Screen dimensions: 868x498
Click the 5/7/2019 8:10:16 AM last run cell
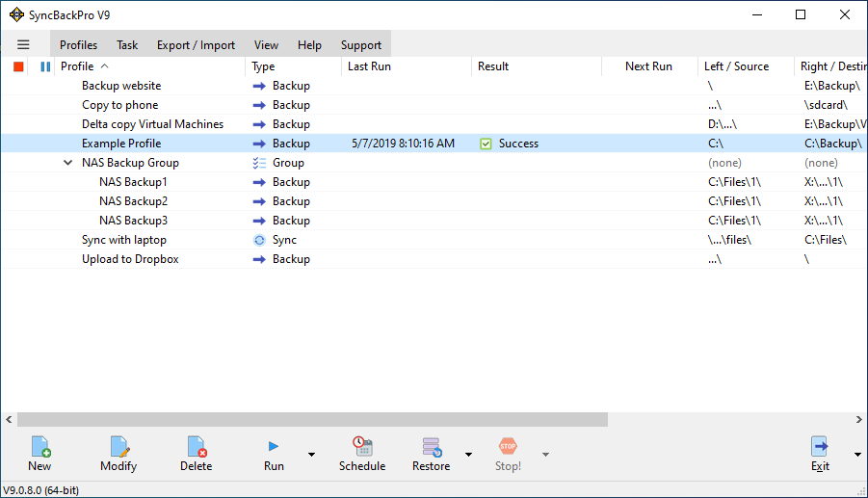click(x=403, y=144)
